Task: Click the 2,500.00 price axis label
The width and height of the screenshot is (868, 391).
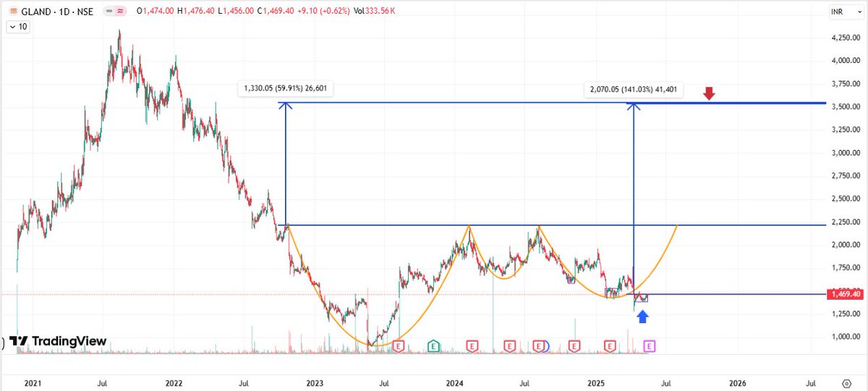Action: click(846, 198)
